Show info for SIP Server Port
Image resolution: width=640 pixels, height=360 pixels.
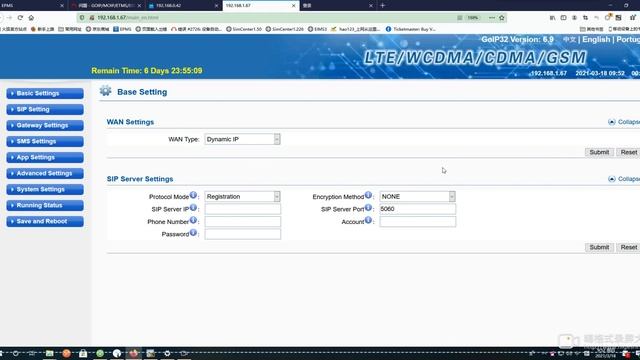click(368, 208)
